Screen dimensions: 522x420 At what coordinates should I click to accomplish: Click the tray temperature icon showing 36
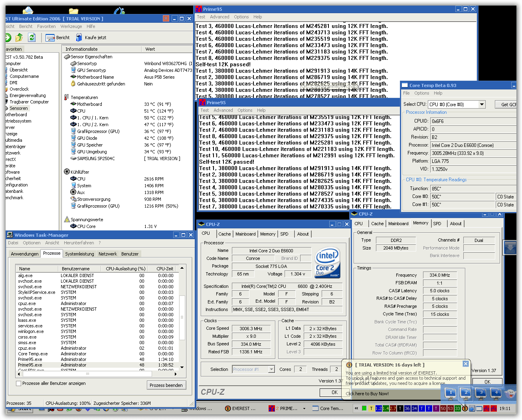407,408
